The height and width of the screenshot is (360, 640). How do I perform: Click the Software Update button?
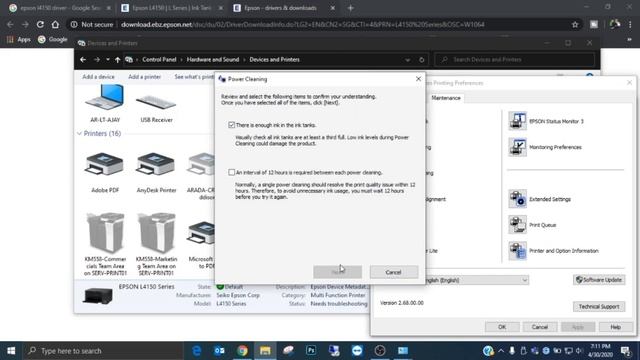(x=599, y=280)
